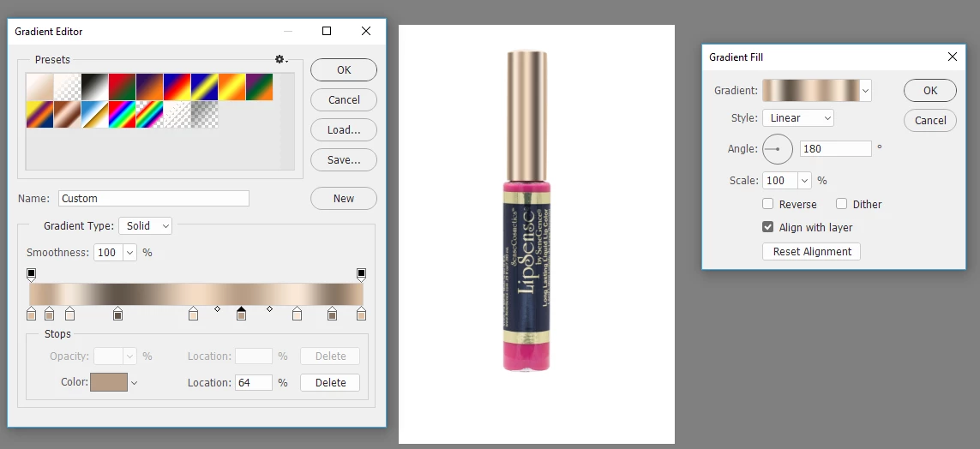The width and height of the screenshot is (980, 449).
Task: Click midpoint diamond right of the active stop
Action: [269, 309]
